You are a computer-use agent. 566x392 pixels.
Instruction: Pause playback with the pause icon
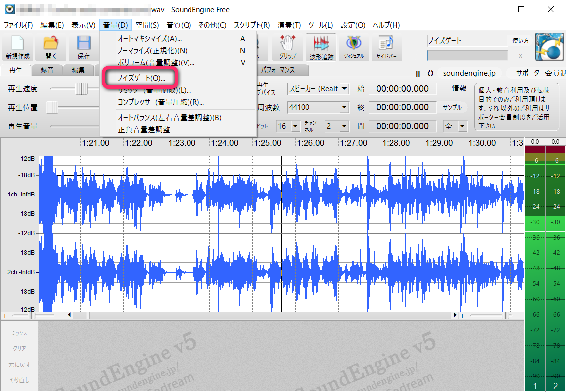[x=418, y=73]
